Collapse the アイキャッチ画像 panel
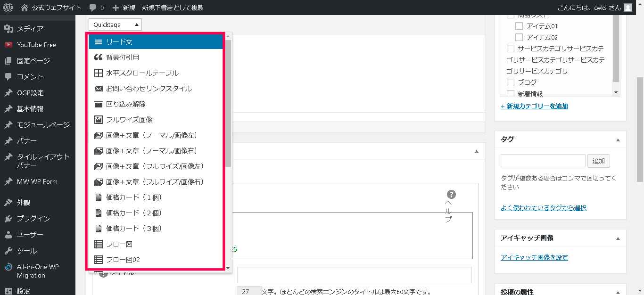644x295 pixels. click(x=618, y=238)
